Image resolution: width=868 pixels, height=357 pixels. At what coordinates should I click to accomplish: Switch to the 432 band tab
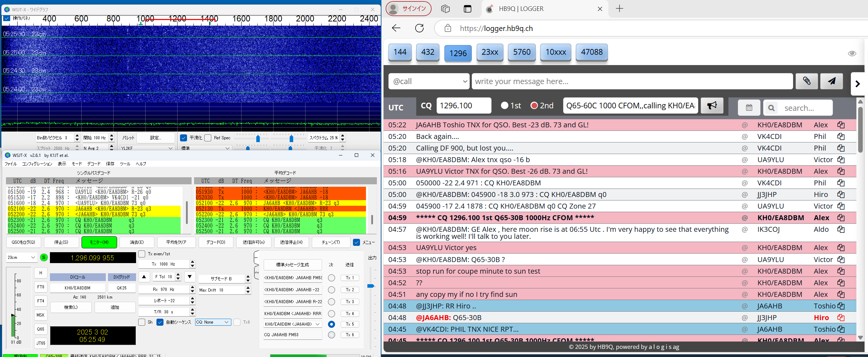point(427,52)
